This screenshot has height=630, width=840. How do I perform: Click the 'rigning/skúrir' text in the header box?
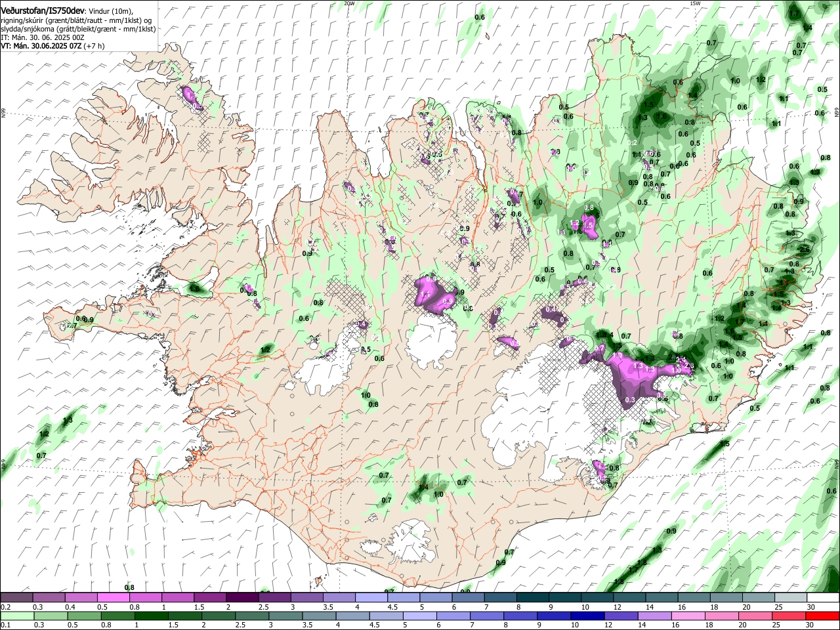click(x=22, y=20)
